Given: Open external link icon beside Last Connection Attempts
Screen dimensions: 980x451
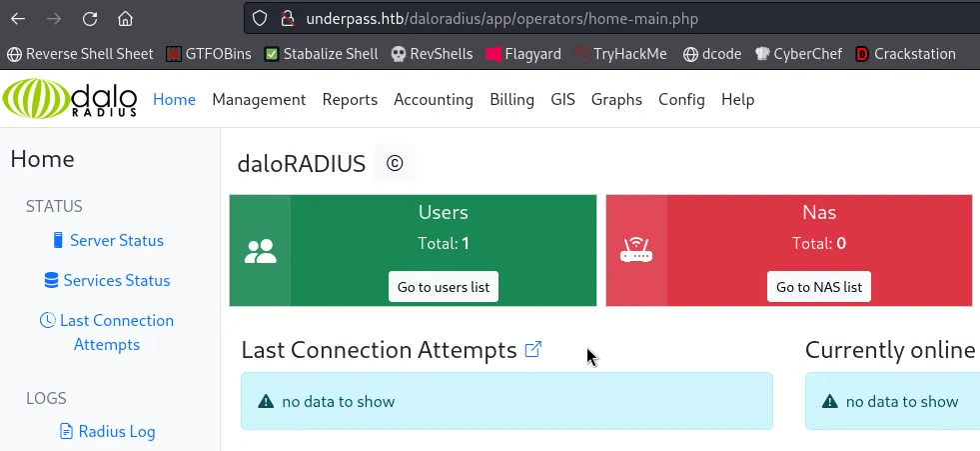Looking at the screenshot, I should pos(533,349).
